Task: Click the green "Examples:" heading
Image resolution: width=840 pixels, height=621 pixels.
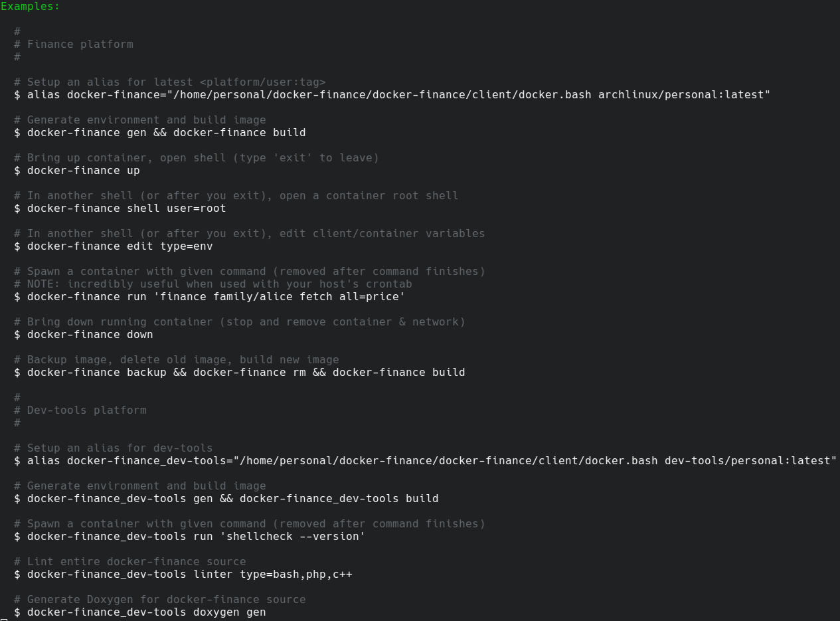Action: click(x=30, y=6)
